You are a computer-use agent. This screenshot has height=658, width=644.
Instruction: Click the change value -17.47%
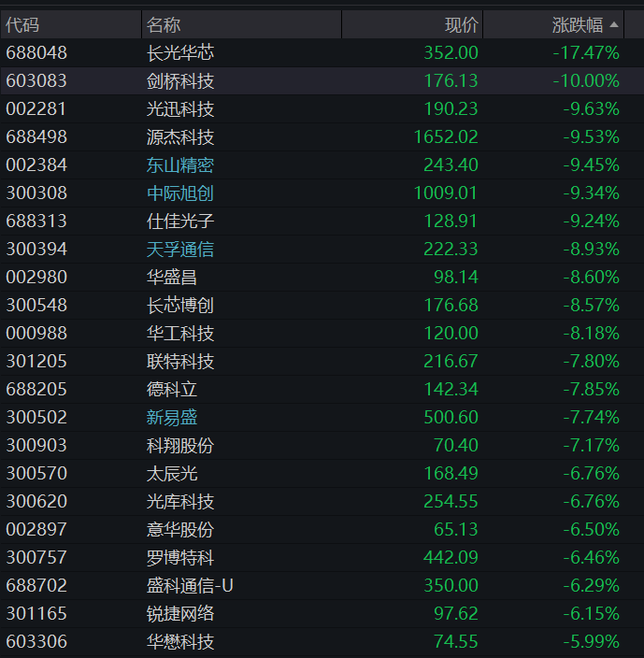[587, 53]
